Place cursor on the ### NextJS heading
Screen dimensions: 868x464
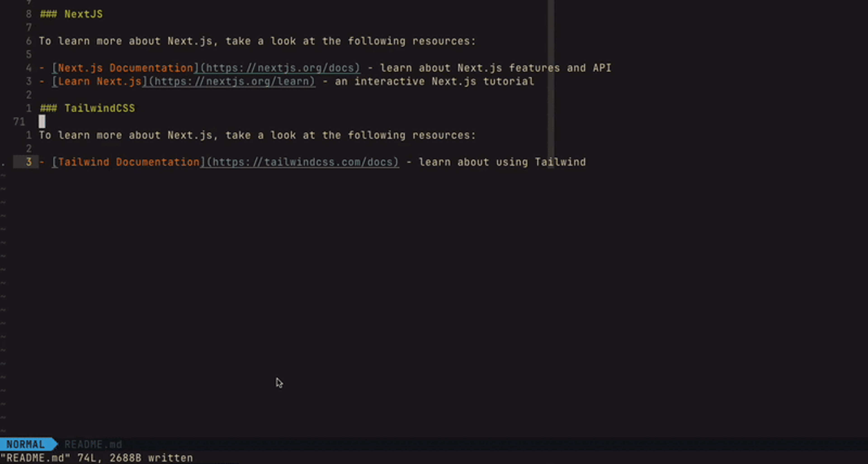pyautogui.click(x=71, y=14)
